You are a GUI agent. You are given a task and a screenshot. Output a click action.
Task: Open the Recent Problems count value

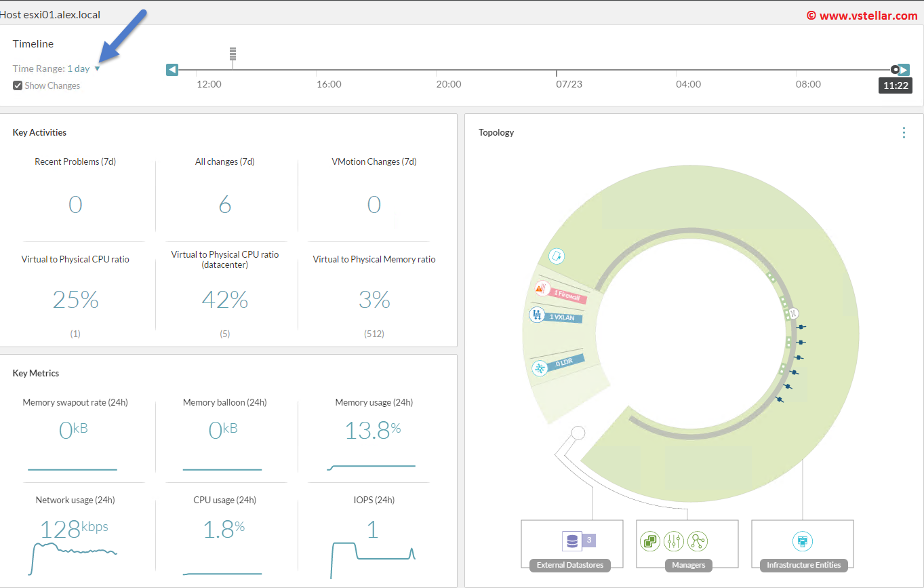75,205
